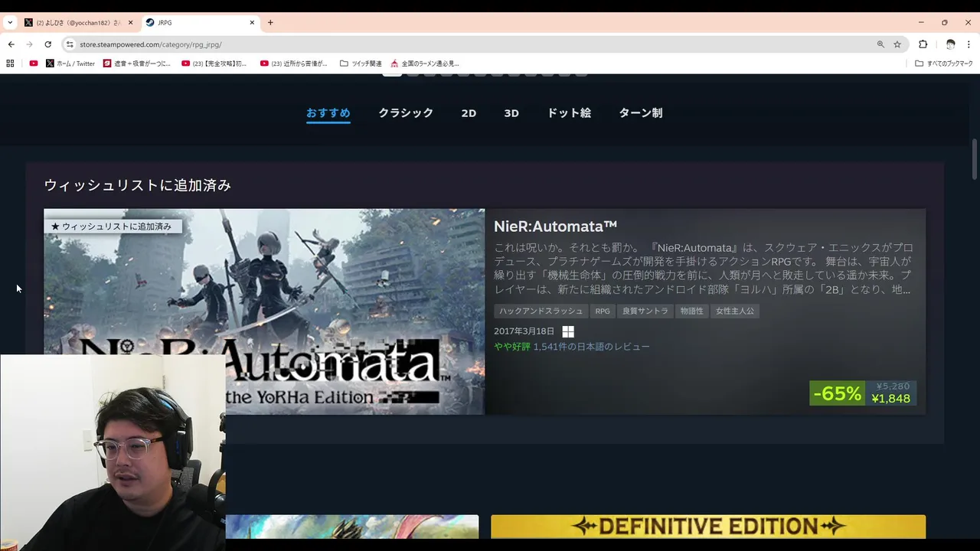980x551 pixels.
Task: Open the apps grid in bookmarks bar
Action: click(10, 64)
